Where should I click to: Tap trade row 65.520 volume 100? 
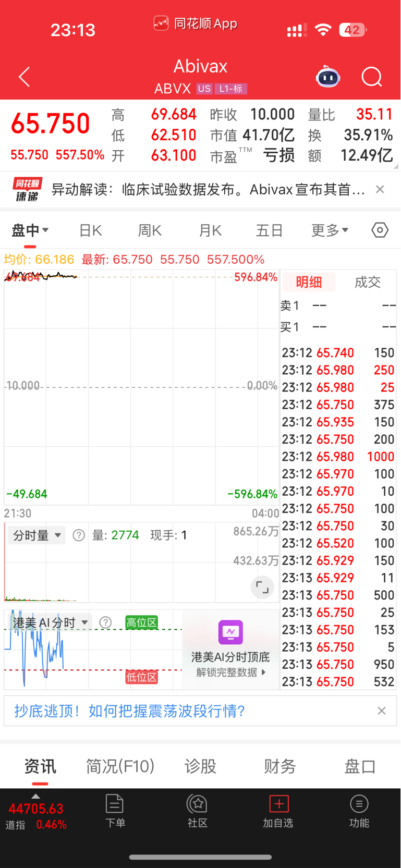pyautogui.click(x=338, y=543)
